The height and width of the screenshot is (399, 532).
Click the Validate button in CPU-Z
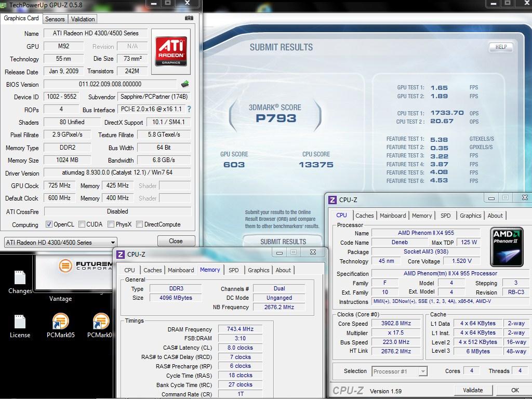pyautogui.click(x=473, y=390)
